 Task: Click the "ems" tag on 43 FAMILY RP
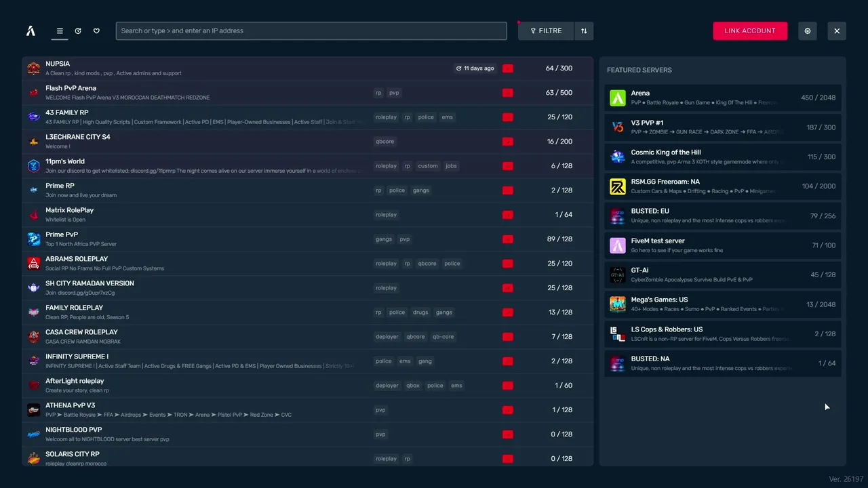(x=448, y=117)
